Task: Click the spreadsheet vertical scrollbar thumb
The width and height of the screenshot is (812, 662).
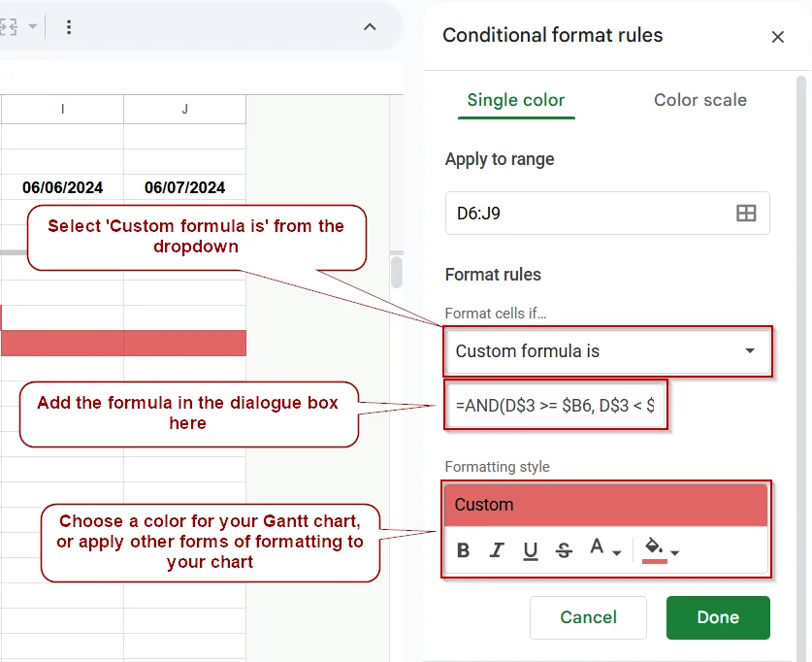Action: (397, 272)
